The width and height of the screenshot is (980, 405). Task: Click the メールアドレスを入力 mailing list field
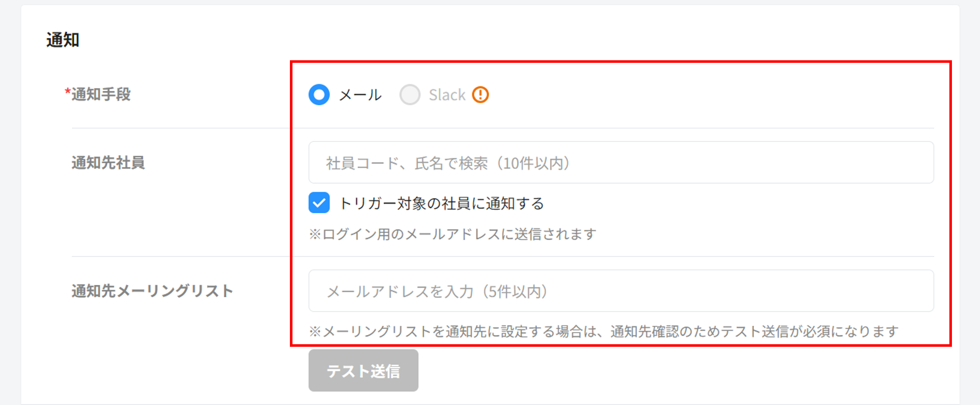pos(621,291)
